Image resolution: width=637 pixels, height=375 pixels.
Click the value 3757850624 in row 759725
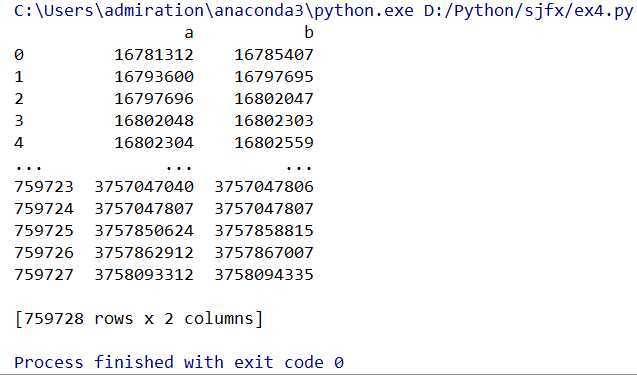144,230
